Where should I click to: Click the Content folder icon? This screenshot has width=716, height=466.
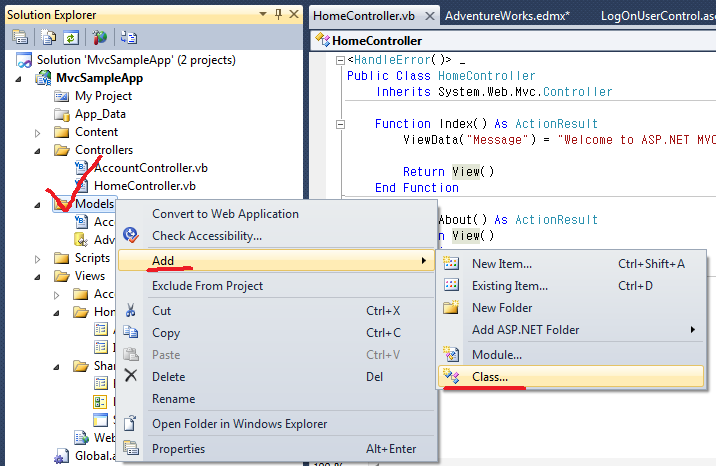62,132
